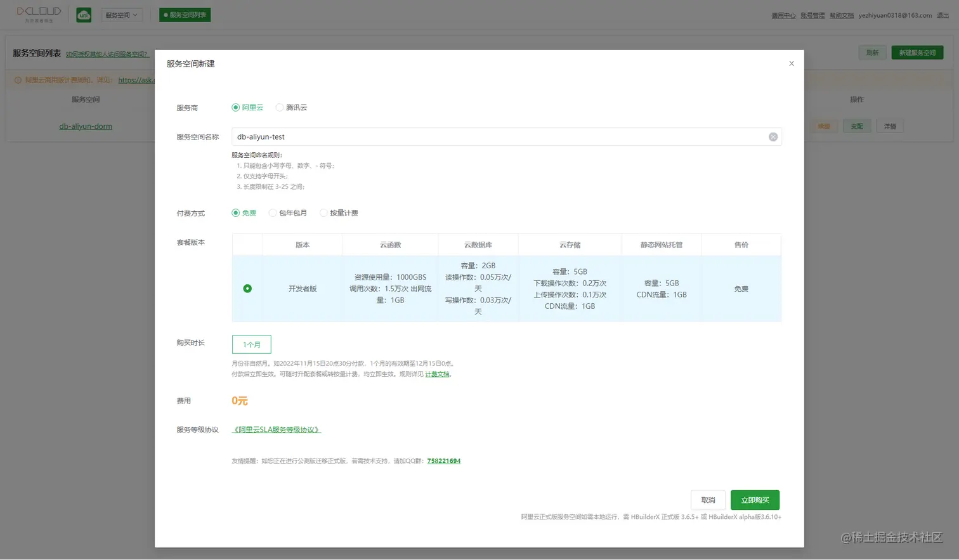Open the 服务空间 dropdown in header
Screen dimensions: 959x560
coord(122,15)
